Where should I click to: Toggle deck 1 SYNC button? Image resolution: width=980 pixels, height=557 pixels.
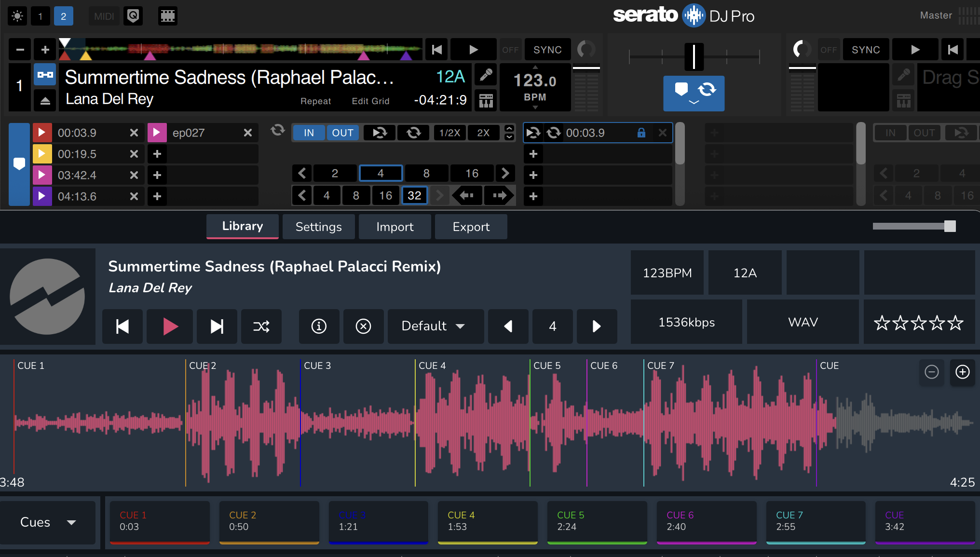tap(547, 50)
